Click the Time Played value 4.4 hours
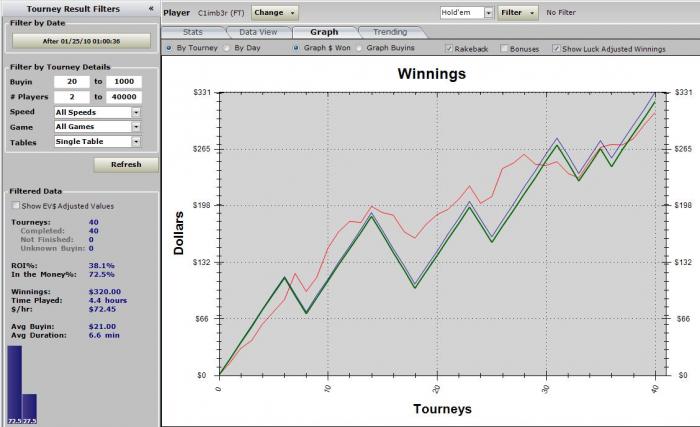 pos(108,301)
